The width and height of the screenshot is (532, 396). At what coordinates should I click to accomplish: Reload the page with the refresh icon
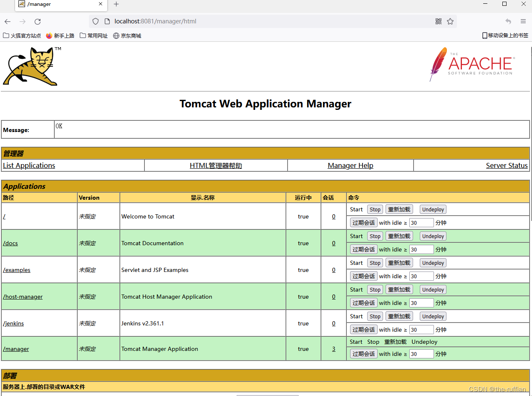click(x=38, y=21)
